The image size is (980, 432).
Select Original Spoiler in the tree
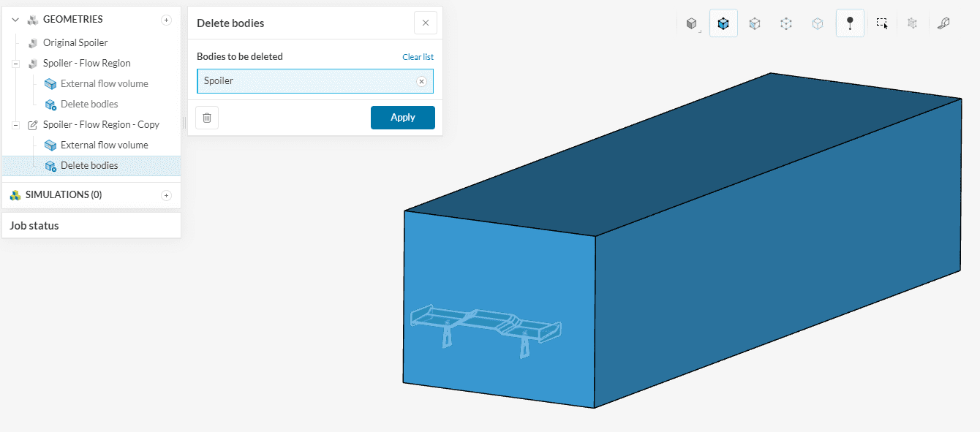point(75,42)
